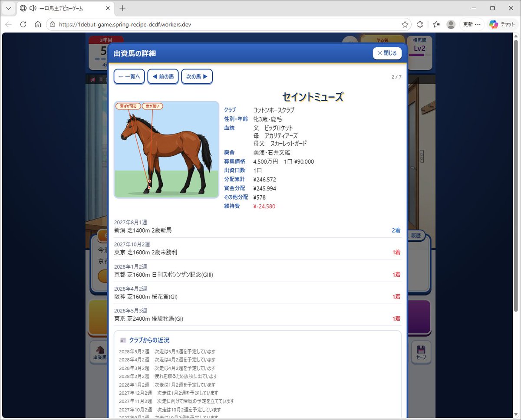
Task: Select the 東京 芝1600m 2歳未勝利 race row
Action: pos(257,249)
